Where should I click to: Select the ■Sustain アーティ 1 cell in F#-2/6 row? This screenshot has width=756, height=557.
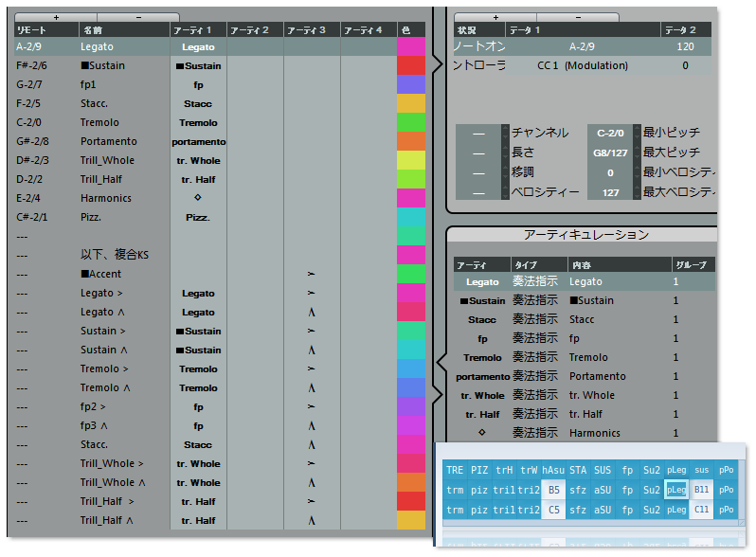point(198,65)
